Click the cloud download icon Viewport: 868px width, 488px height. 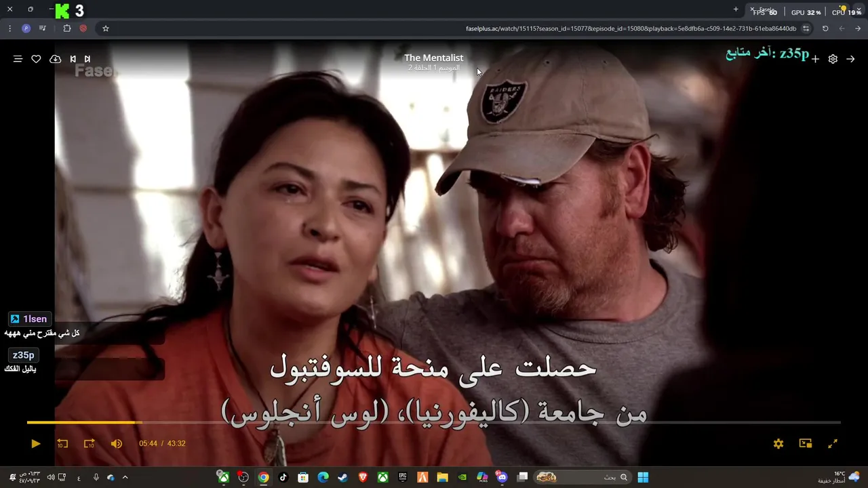(56, 59)
